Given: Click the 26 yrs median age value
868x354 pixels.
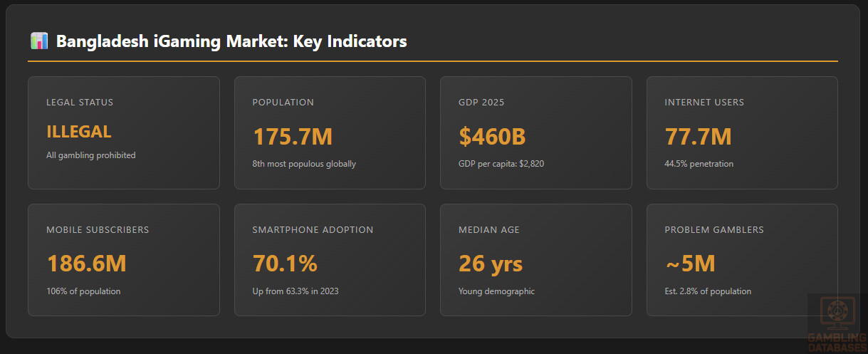Looking at the screenshot, I should tap(491, 264).
